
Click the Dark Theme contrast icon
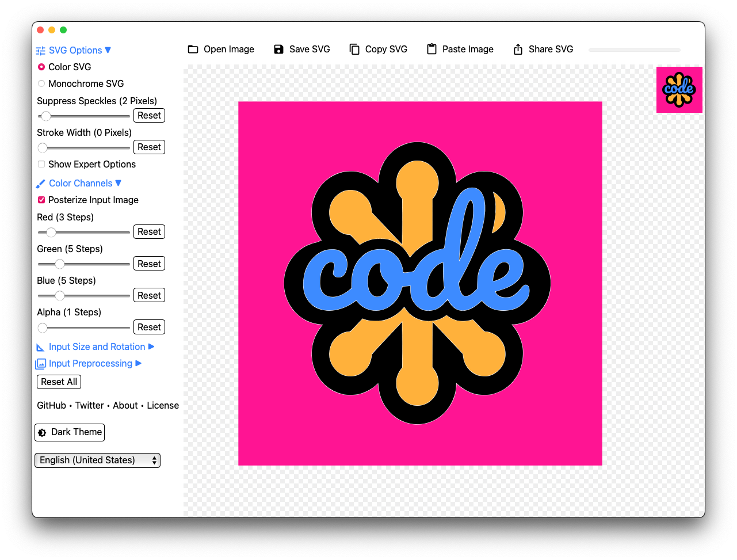[x=42, y=432]
